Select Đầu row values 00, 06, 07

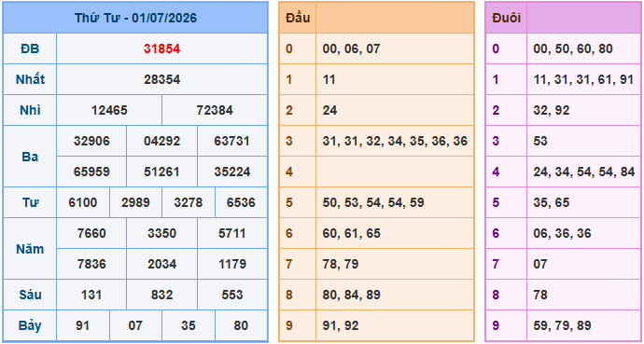pos(352,48)
